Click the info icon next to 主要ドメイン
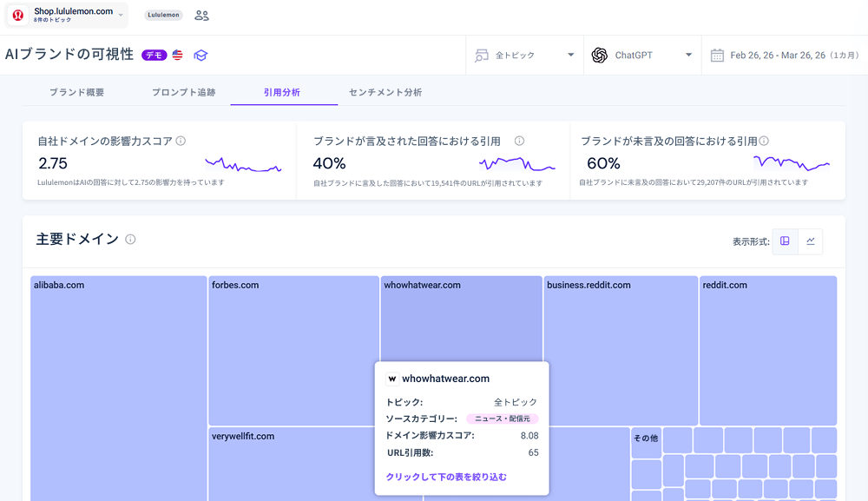The height and width of the screenshot is (501, 868). (130, 239)
